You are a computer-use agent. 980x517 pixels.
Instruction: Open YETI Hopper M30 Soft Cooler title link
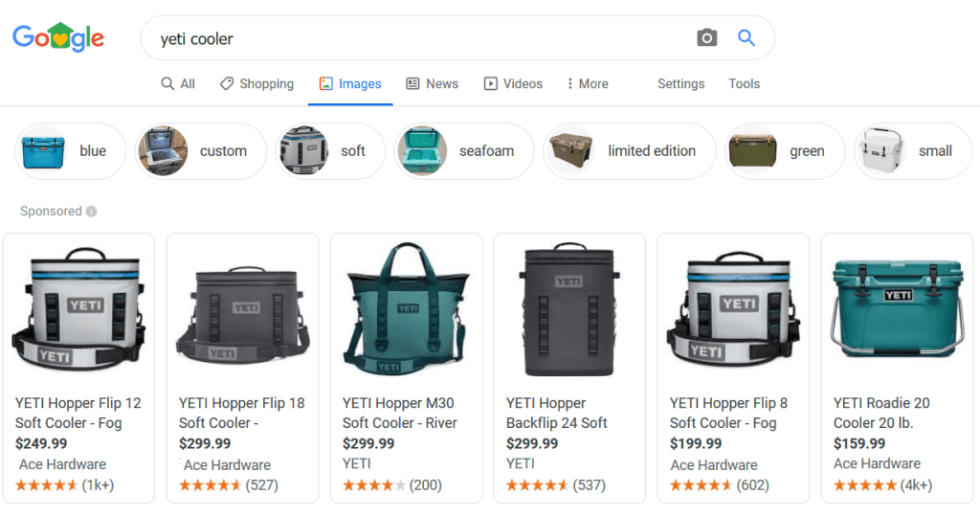[399, 413]
